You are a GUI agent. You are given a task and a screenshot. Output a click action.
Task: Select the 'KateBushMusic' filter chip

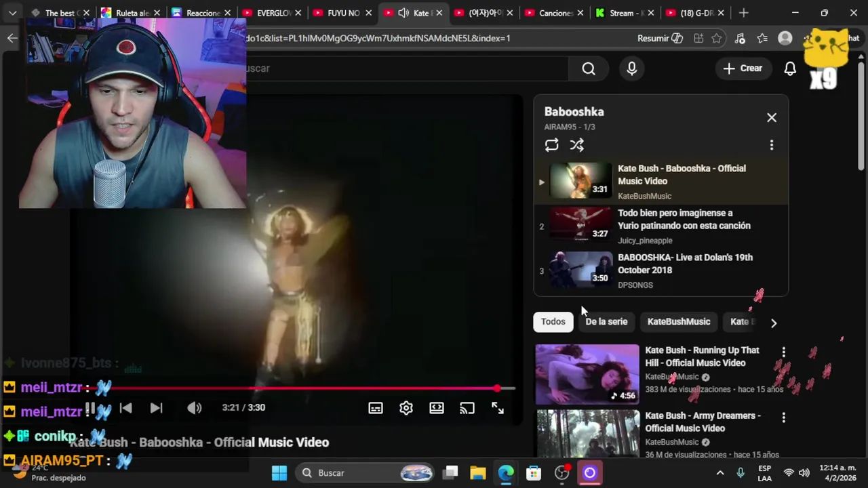679,322
